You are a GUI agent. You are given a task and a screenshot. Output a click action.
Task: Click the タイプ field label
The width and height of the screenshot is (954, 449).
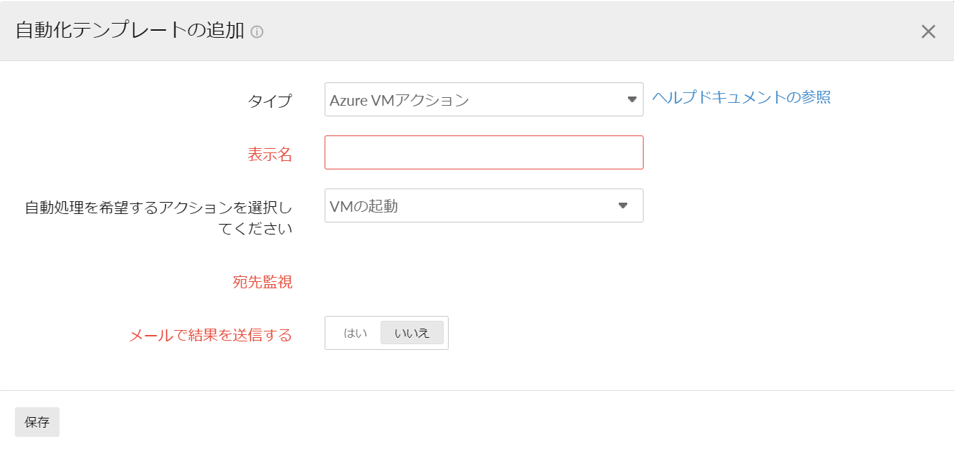pyautogui.click(x=270, y=100)
